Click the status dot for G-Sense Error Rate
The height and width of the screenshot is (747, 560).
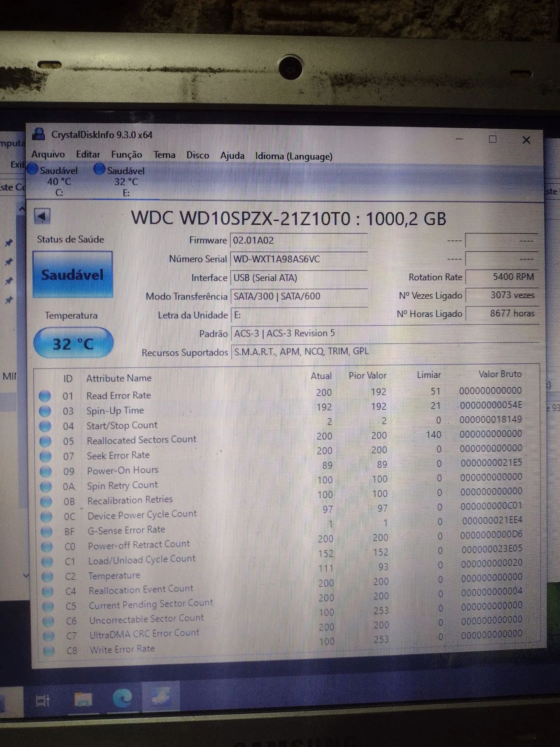[47, 531]
